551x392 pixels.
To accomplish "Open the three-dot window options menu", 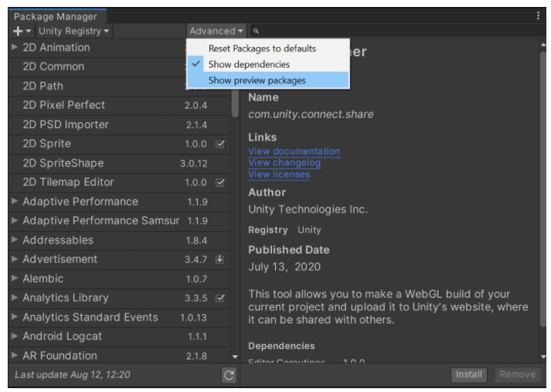I will [538, 15].
